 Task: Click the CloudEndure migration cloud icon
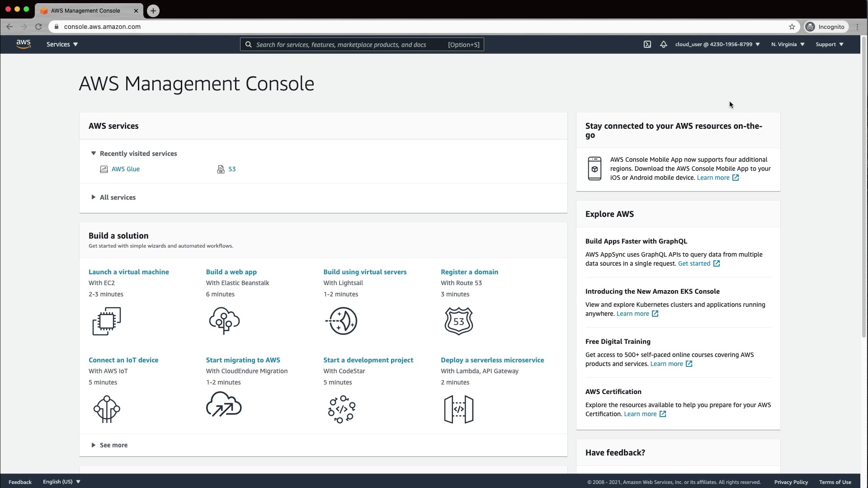[224, 404]
